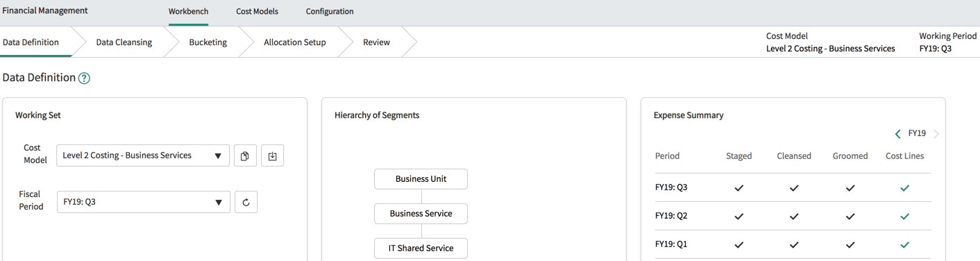Viewport: 980px width, 261px height.
Task: Go to the Bucketing step
Action: coord(208,42)
